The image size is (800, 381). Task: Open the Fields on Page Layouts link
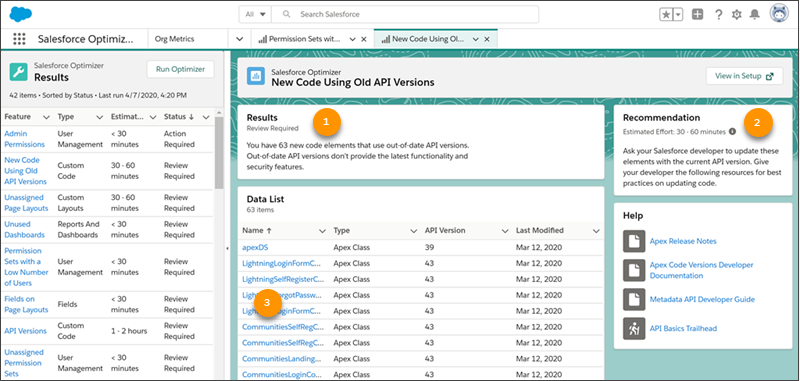(x=27, y=304)
